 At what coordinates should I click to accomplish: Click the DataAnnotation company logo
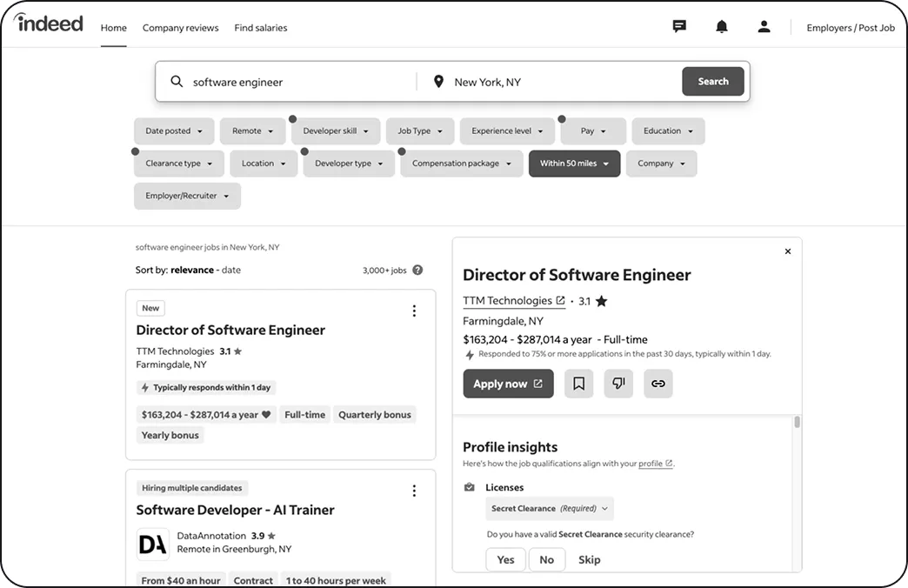tap(153, 544)
